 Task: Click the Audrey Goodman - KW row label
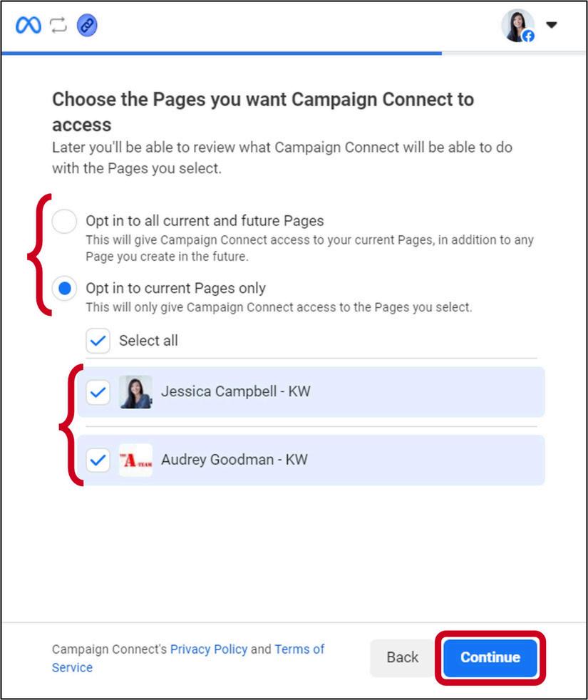[x=234, y=460]
